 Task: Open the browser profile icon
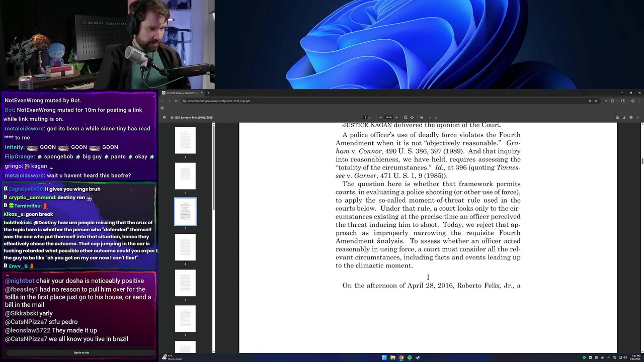(x=633, y=101)
